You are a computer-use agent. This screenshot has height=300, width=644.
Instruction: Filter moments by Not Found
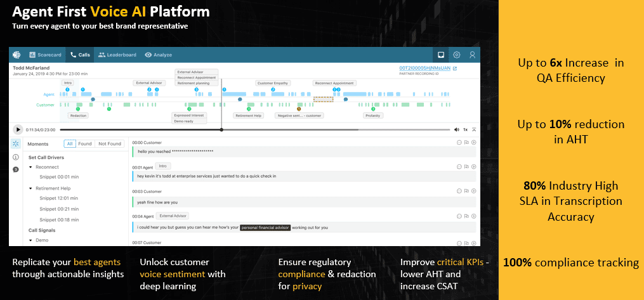pos(109,144)
